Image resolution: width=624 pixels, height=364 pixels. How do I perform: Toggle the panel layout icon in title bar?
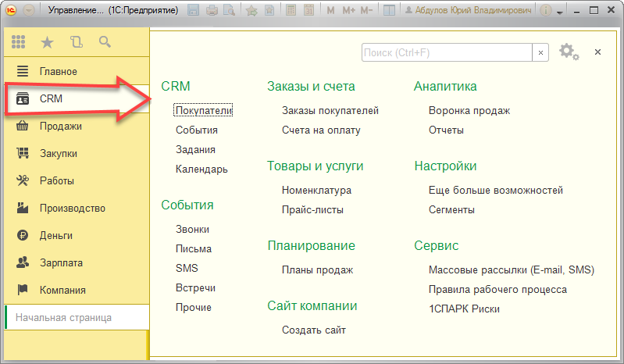(x=389, y=10)
